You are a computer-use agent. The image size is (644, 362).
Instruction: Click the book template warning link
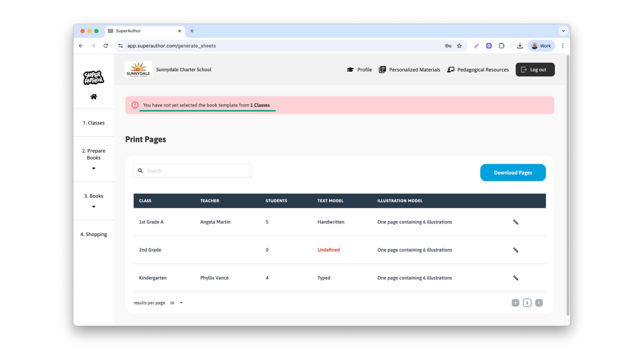click(206, 105)
